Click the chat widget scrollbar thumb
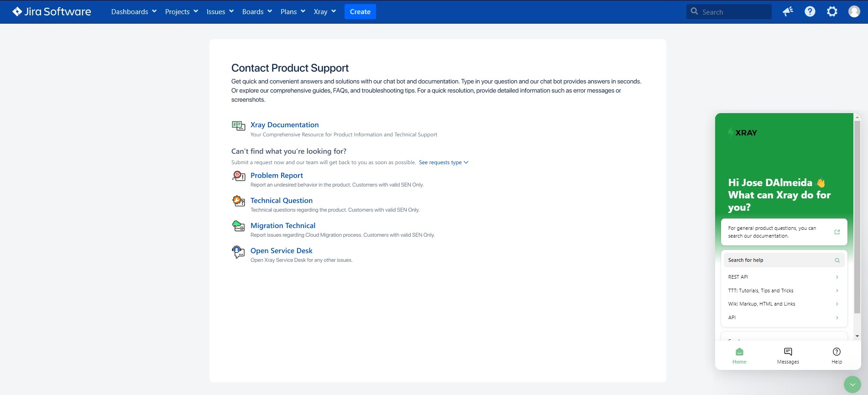868x395 pixels. 857,217
